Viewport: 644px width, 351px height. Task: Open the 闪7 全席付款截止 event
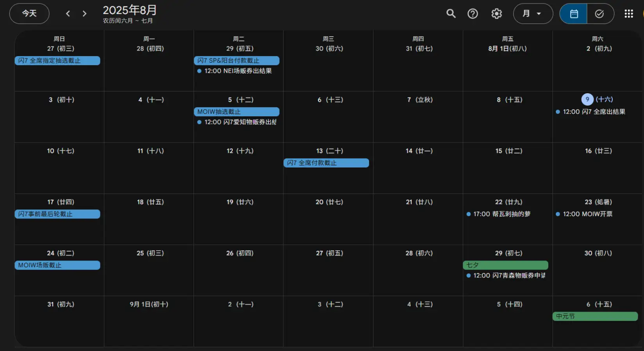[326, 163]
